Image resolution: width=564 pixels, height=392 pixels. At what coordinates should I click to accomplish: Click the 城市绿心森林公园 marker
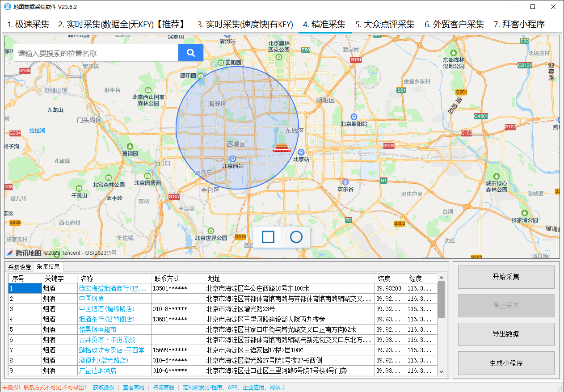point(497,176)
